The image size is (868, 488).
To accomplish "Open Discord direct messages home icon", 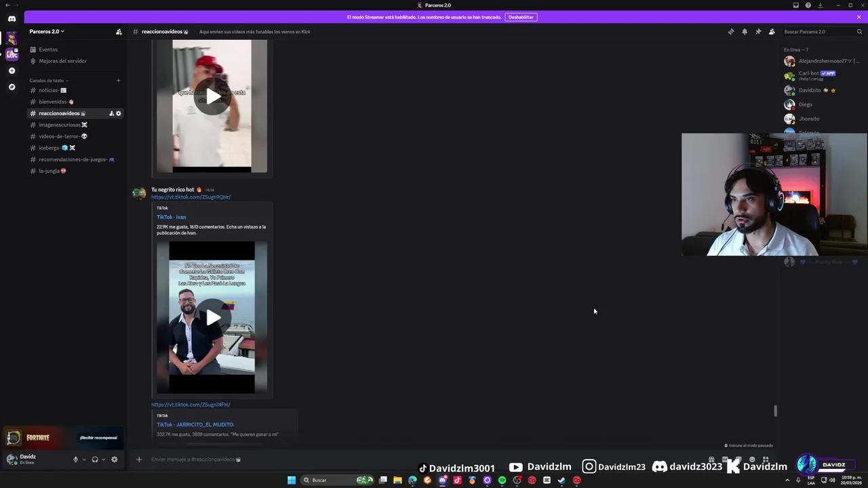I will [12, 19].
